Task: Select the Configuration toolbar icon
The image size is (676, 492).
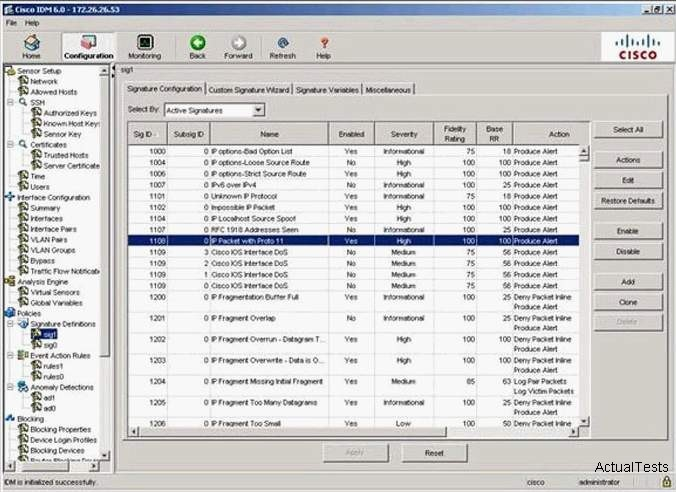Action: [88, 42]
